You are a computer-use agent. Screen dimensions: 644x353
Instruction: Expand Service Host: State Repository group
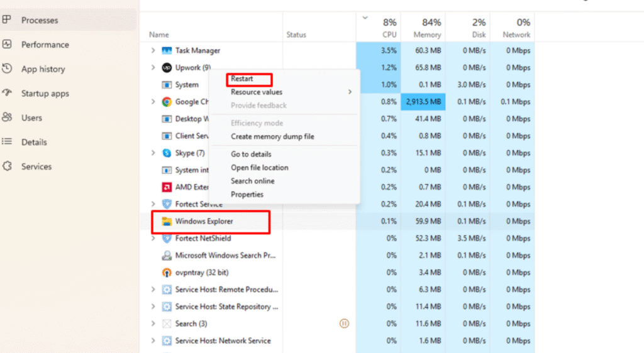click(153, 307)
